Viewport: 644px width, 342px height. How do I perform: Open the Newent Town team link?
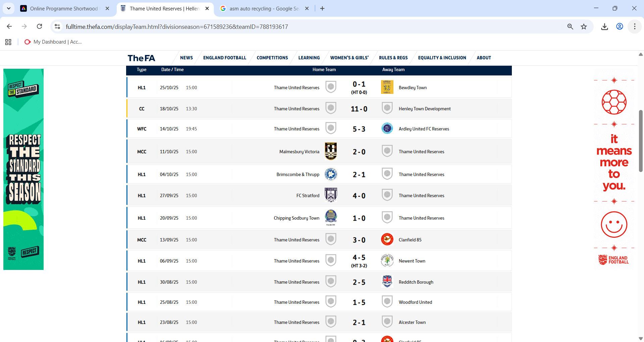click(x=412, y=261)
